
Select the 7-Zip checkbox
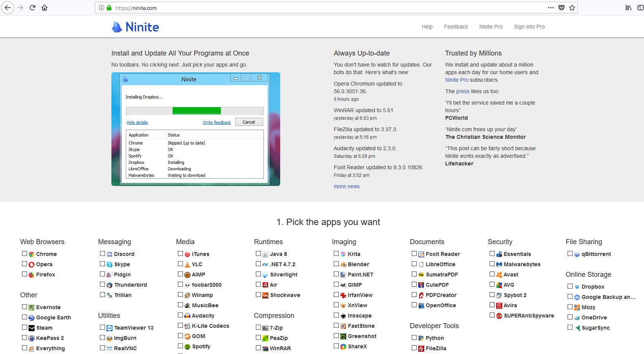point(258,327)
